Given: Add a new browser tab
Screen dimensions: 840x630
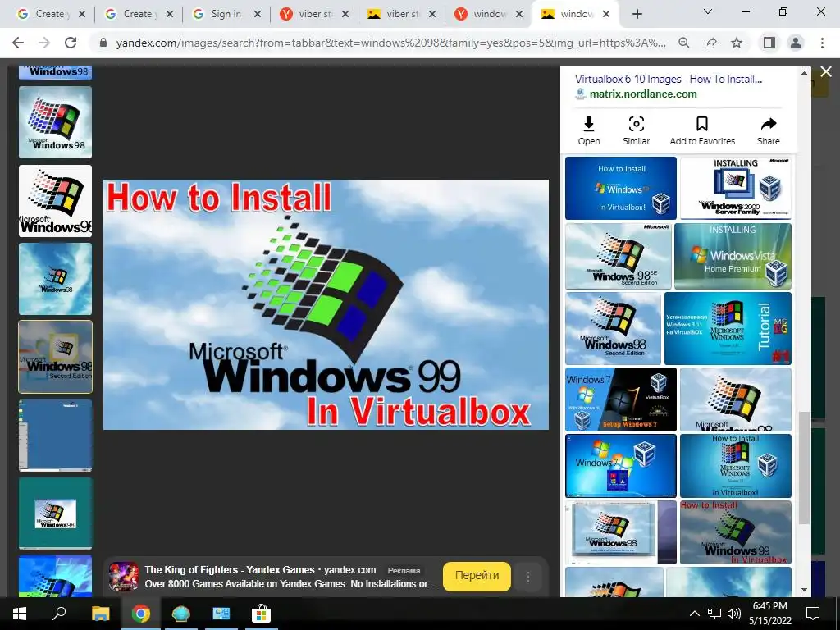Looking at the screenshot, I should click(x=637, y=15).
